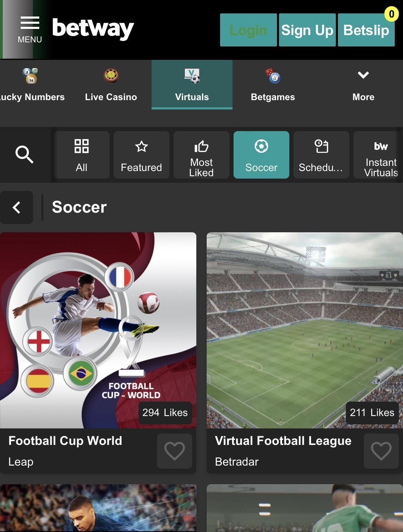Screen dimensions: 403x532
Task: Click the Sign Up button
Action: [307, 30]
